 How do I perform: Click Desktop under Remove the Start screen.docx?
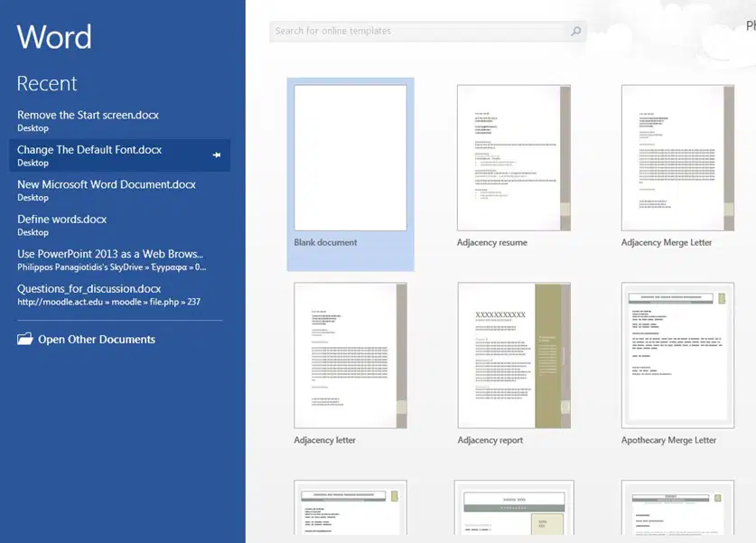[x=33, y=128]
